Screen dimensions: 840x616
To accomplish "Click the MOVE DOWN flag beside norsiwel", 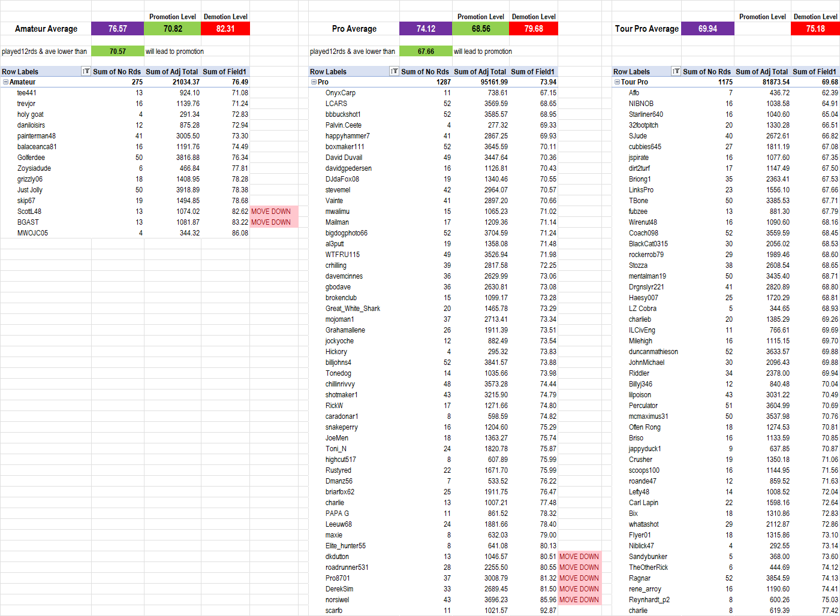I will point(579,600).
